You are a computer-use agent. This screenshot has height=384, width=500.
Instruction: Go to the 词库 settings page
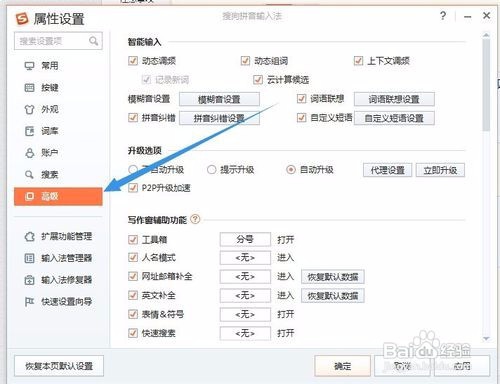pyautogui.click(x=58, y=131)
